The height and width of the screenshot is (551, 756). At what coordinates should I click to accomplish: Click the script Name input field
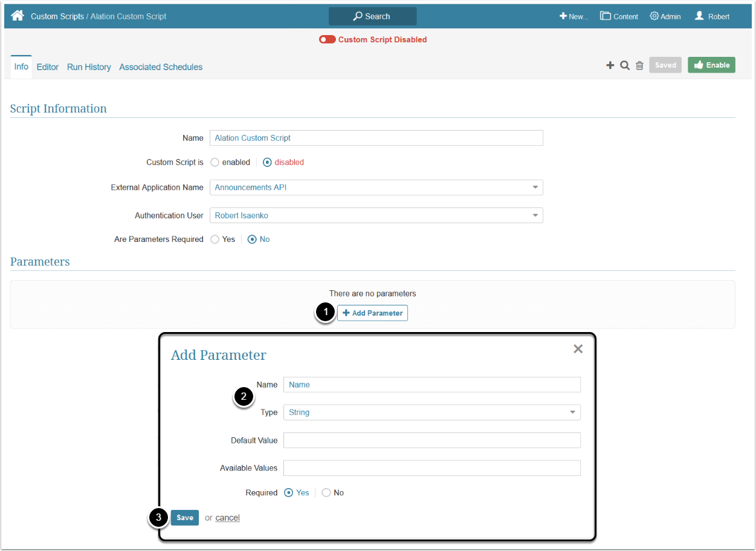[x=376, y=138]
